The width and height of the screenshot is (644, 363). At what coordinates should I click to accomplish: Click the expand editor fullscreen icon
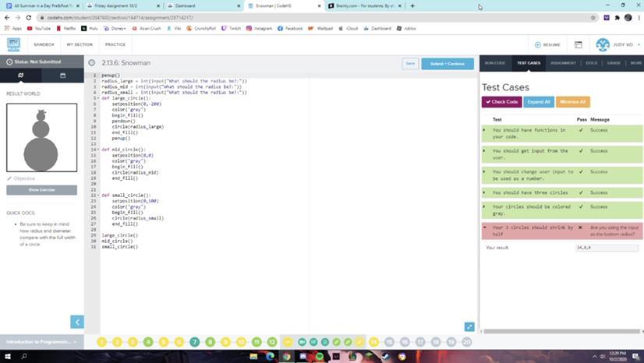tap(469, 326)
